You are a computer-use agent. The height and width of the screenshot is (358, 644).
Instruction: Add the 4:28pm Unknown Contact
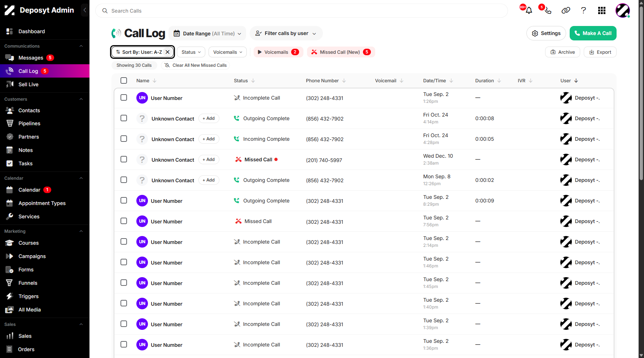coord(209,139)
